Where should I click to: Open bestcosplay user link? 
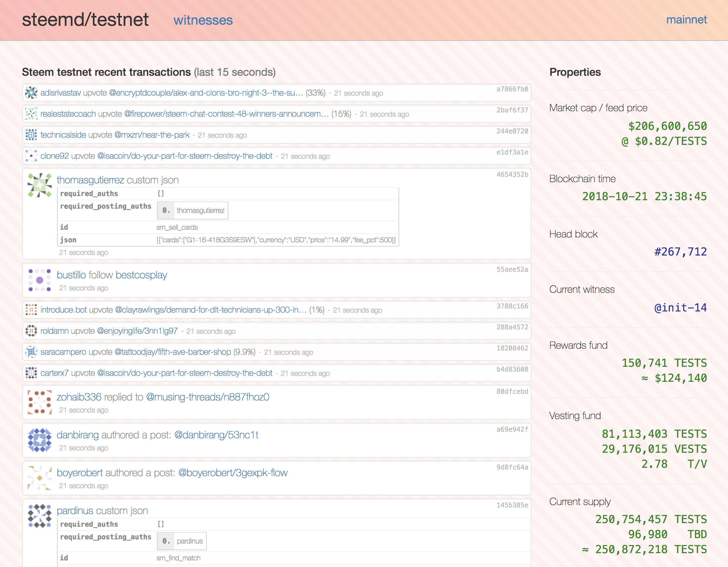141,275
